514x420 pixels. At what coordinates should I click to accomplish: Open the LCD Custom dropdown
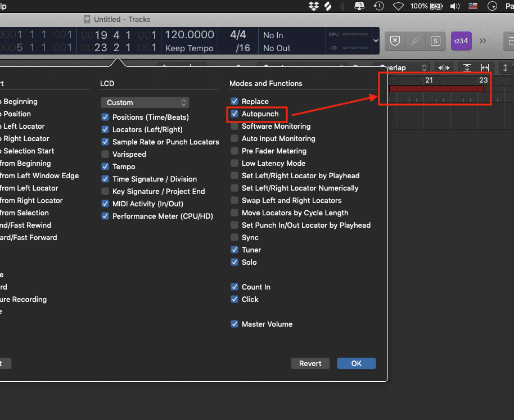point(145,103)
